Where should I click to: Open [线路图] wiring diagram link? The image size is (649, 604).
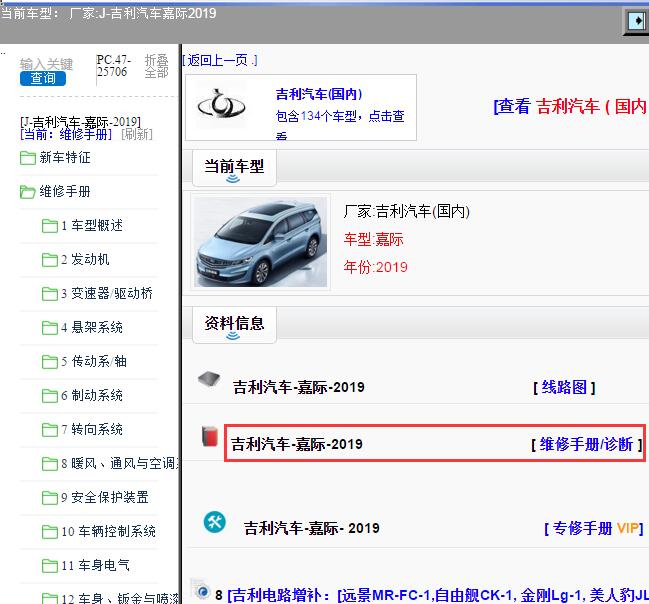click(564, 387)
